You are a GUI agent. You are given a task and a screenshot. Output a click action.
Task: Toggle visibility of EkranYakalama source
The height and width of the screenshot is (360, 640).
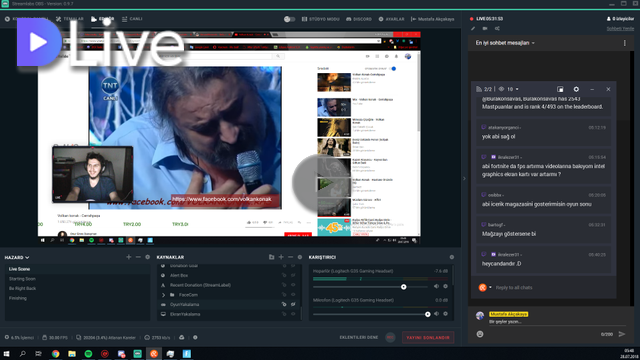coord(293,314)
